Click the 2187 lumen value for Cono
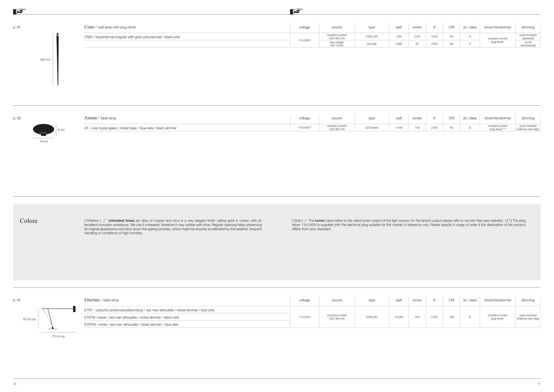The width and height of the screenshot is (554, 392). [417, 36]
